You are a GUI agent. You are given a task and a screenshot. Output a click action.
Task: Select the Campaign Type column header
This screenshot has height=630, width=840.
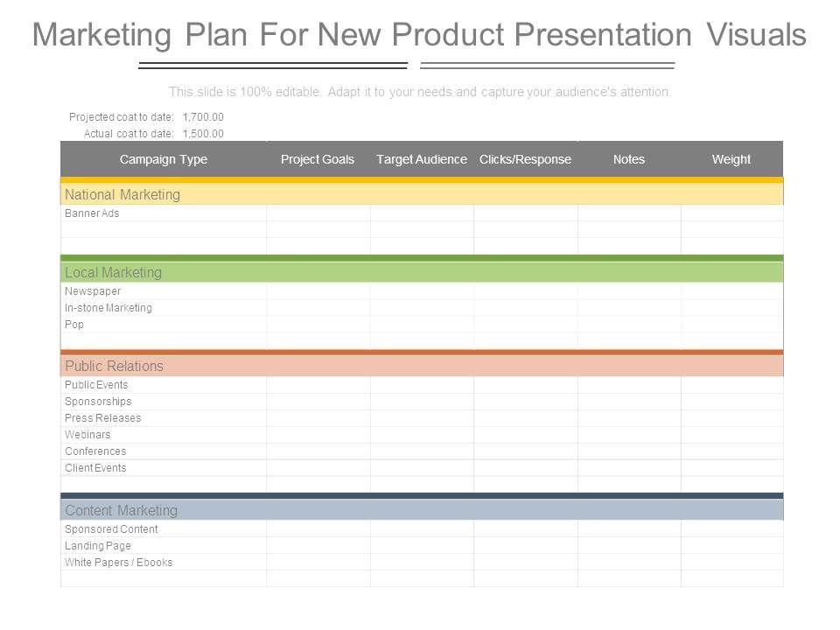click(x=164, y=159)
